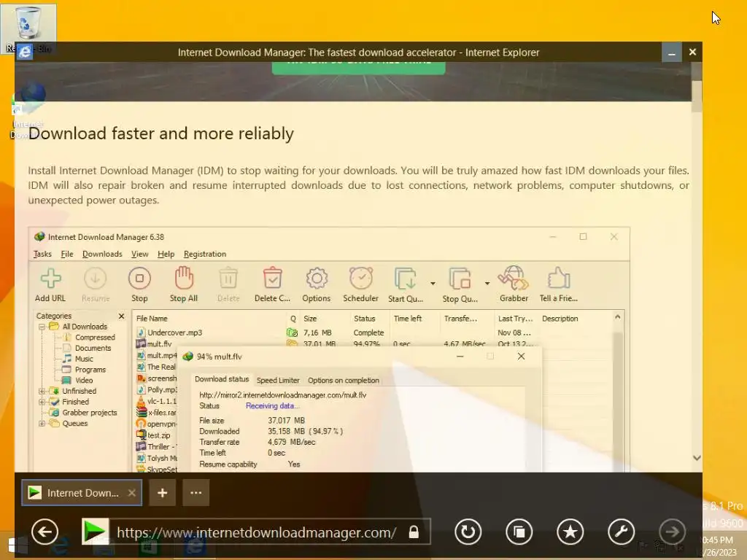Expand the Unfinished tree node
This screenshot has height=560, width=747.
42,391
